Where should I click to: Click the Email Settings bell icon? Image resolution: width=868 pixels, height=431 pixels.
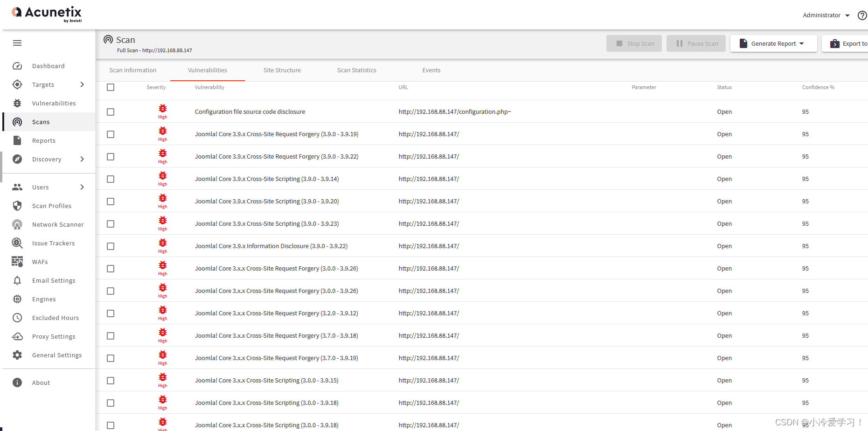(17, 280)
